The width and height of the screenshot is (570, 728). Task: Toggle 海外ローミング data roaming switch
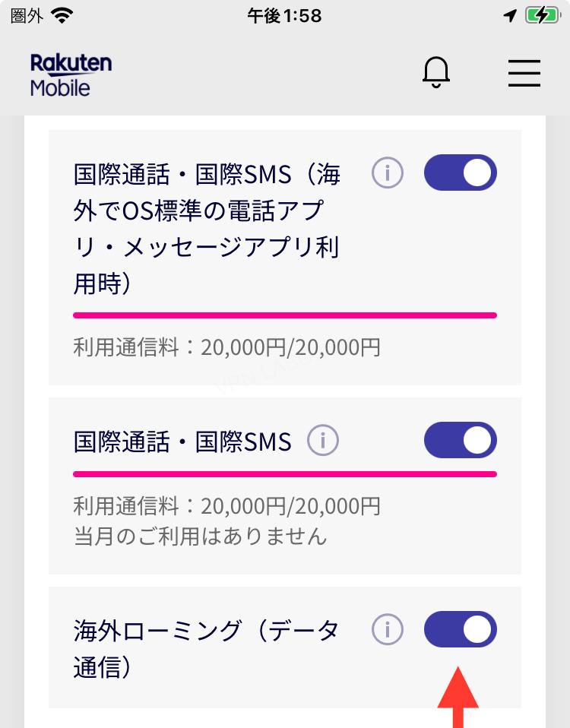(460, 629)
